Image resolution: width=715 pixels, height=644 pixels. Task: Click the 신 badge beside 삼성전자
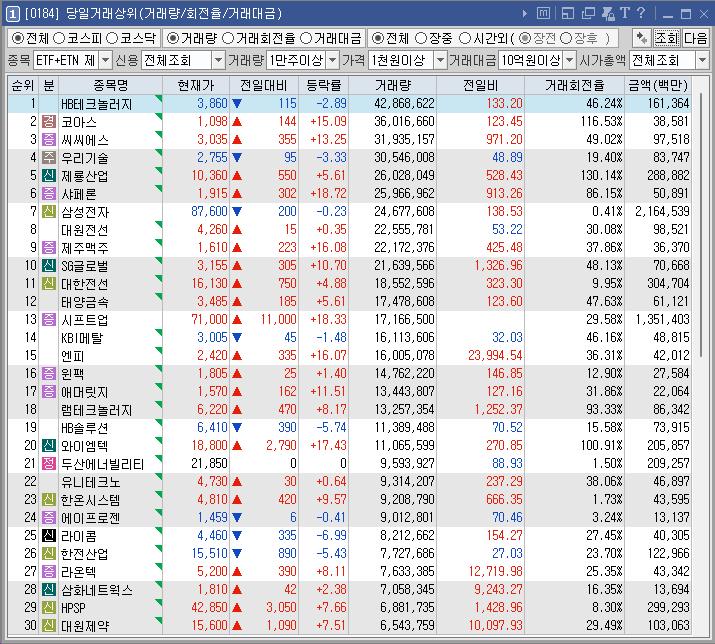(49, 212)
